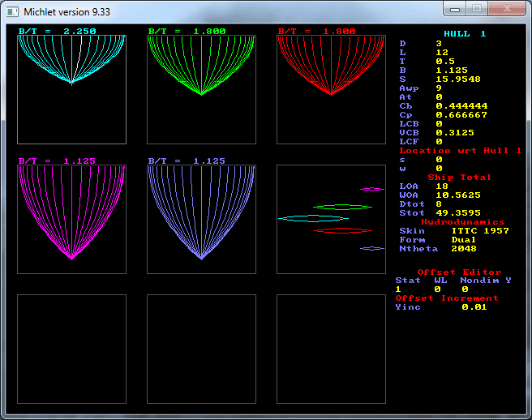This screenshot has width=532, height=420.
Task: Click the Nondim Y column label
Action: 486,281
